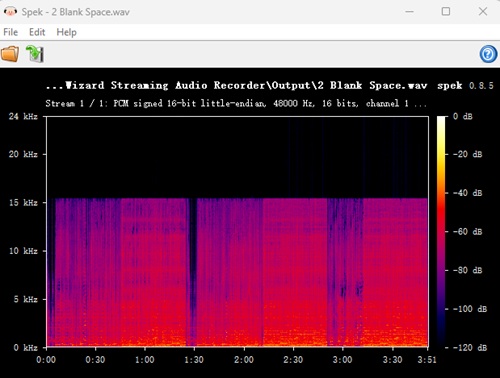Click the file path text ending Blank Space.wav
The width and height of the screenshot is (500, 378).
[236, 85]
